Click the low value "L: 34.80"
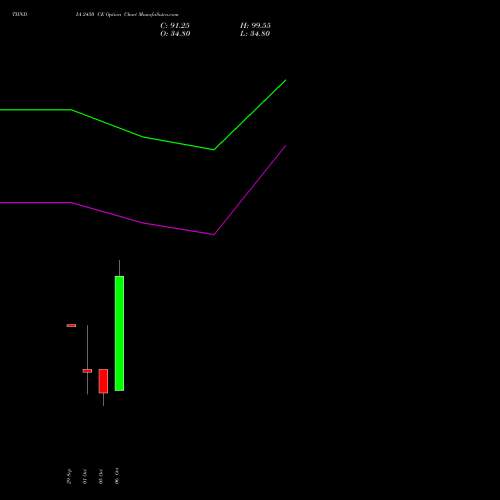 click(x=255, y=34)
